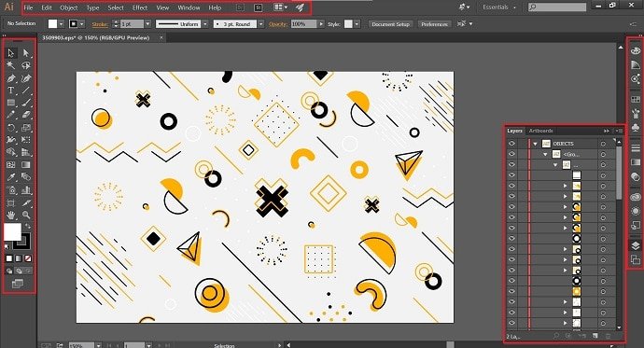Select the Direct Selection tool
The width and height of the screenshot is (644, 348).
coord(26,53)
